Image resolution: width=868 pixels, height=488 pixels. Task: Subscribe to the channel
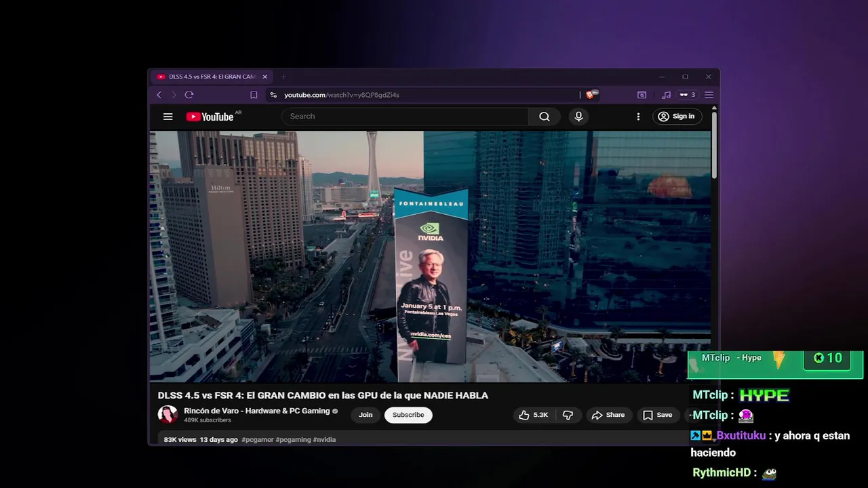[408, 415]
